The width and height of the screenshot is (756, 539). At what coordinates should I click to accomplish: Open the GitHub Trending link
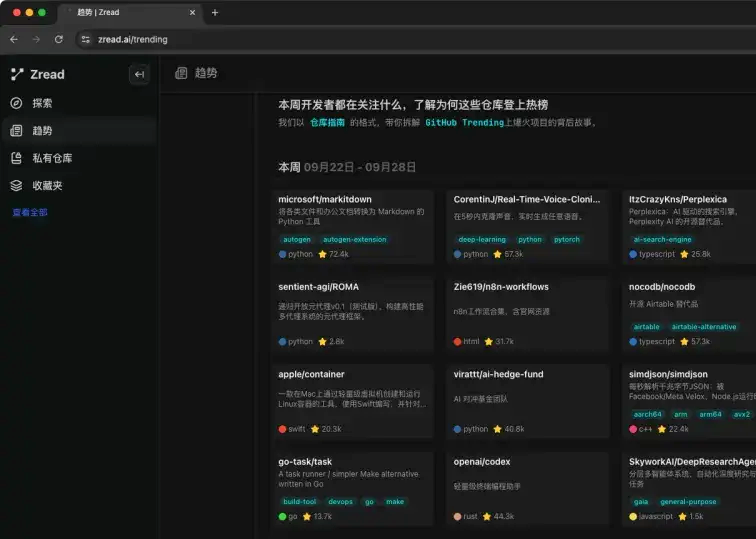pyautogui.click(x=464, y=122)
